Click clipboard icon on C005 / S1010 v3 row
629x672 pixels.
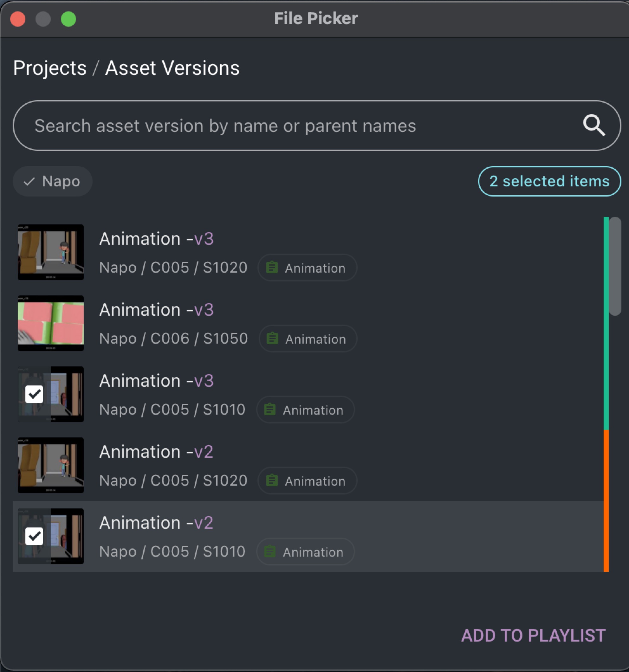[270, 409]
